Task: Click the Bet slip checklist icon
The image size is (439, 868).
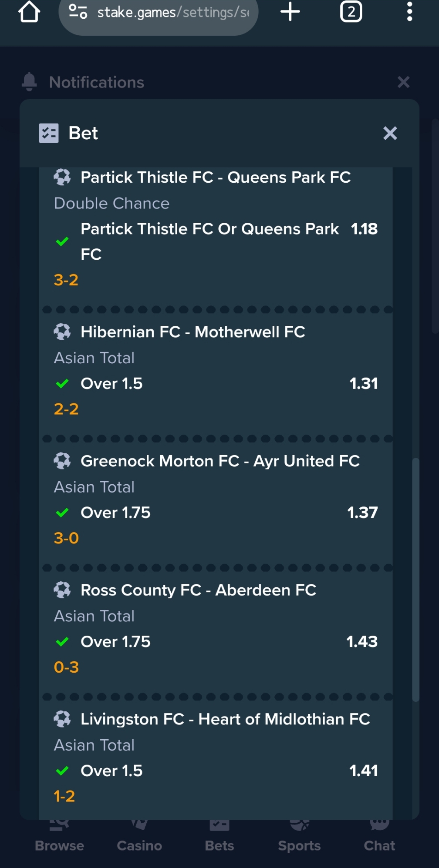Action: coord(49,133)
